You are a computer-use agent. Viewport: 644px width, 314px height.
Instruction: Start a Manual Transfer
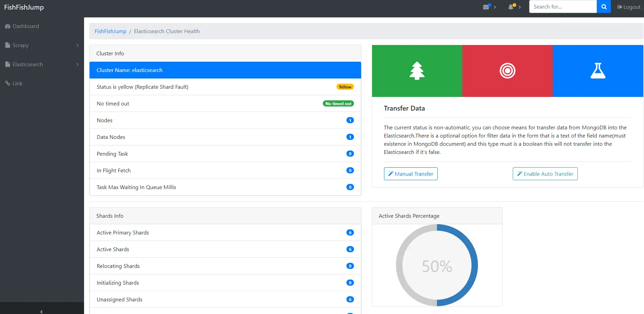(x=410, y=174)
